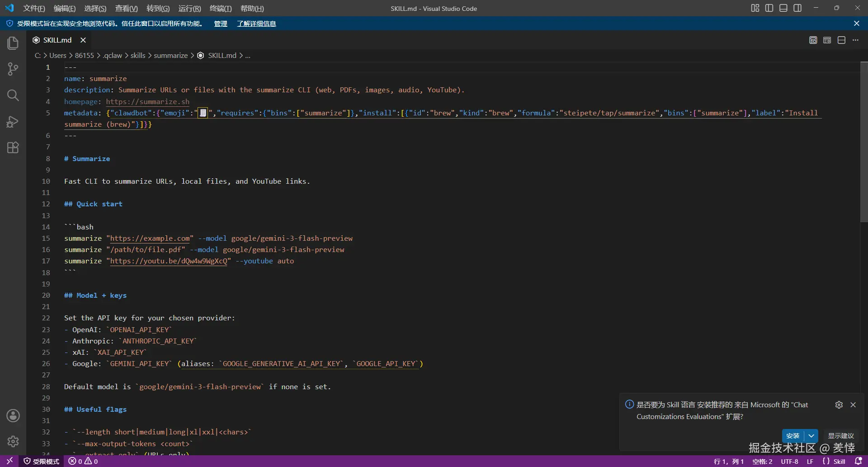Change indentation via 空格: 2 in the status bar

pos(762,461)
